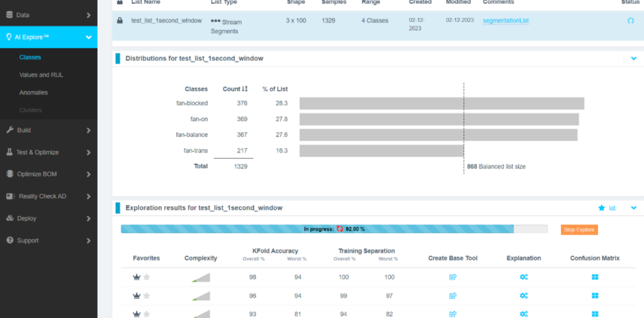Click the refresh status icon in list row
This screenshot has width=644, height=318.
(x=630, y=21)
